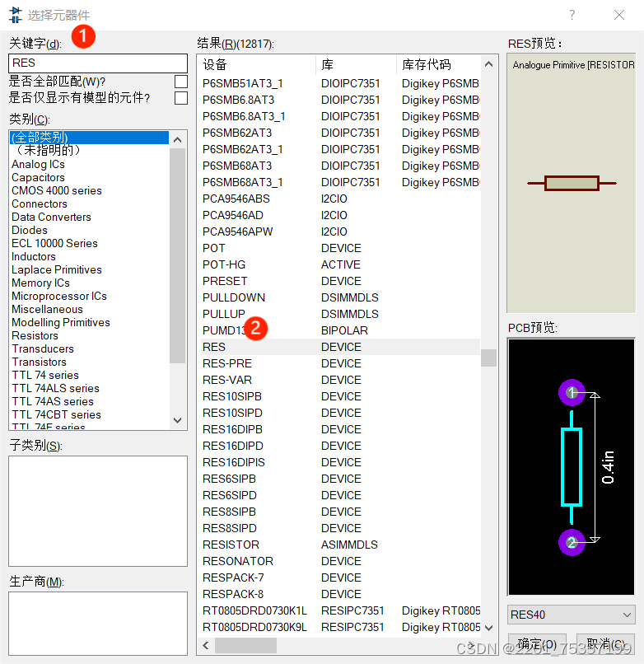Click the category list scroll up arrow
Screen dimensions: 644x664
178,140
